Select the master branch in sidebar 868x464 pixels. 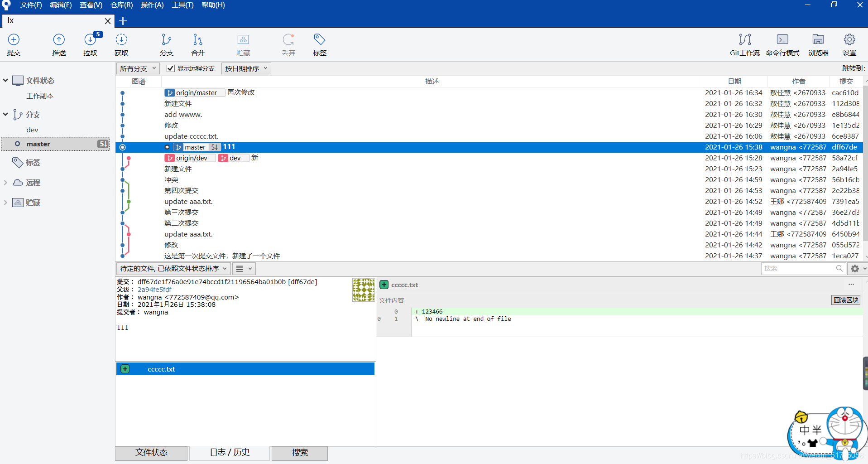pyautogui.click(x=55, y=144)
